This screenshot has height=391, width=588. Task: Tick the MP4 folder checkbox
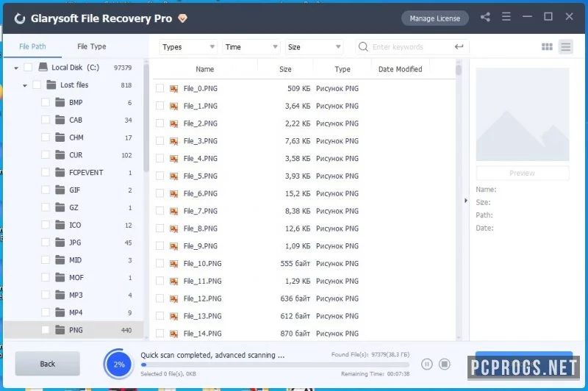pyautogui.click(x=46, y=312)
